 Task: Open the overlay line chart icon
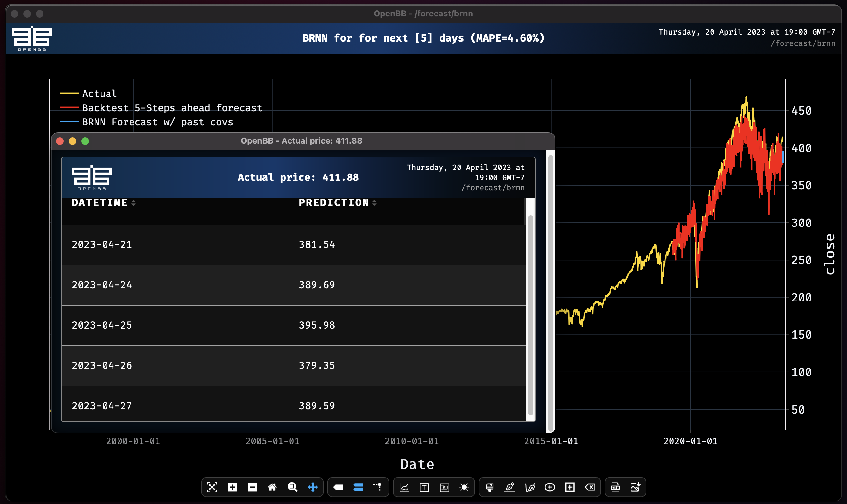tap(404, 487)
